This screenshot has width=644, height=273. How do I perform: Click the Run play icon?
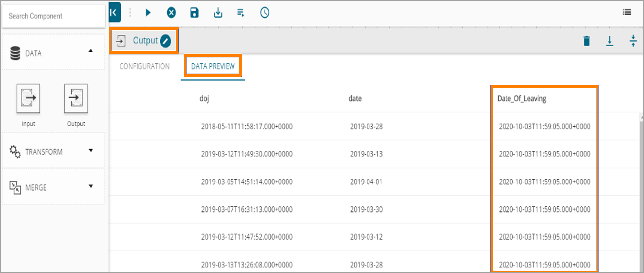pos(148,13)
